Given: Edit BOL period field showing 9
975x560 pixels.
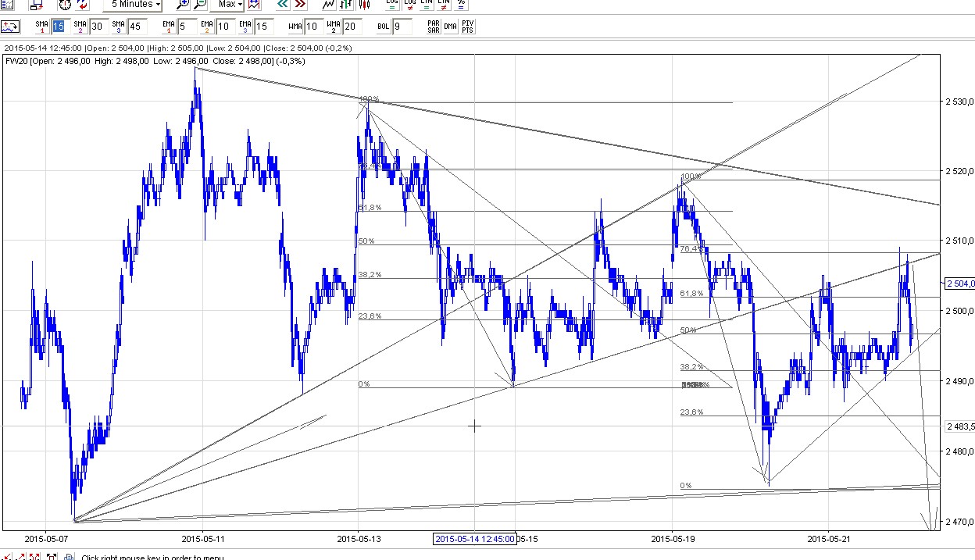Looking at the screenshot, I should (x=402, y=27).
